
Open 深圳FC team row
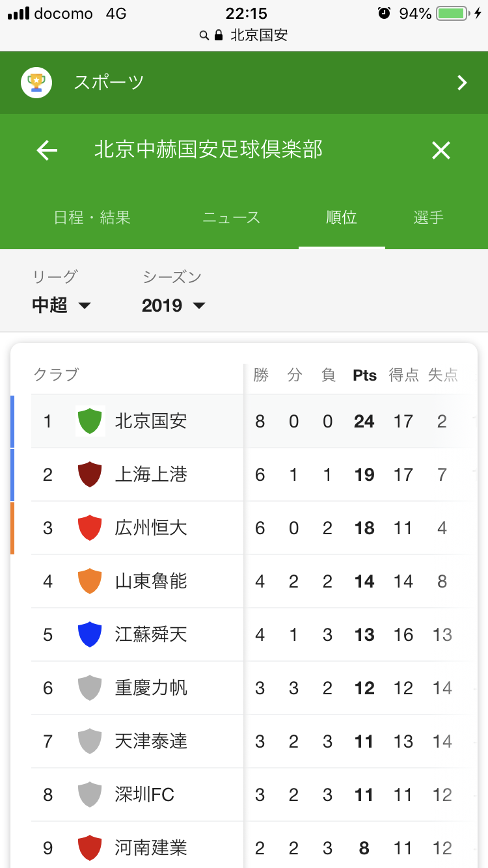point(144,794)
